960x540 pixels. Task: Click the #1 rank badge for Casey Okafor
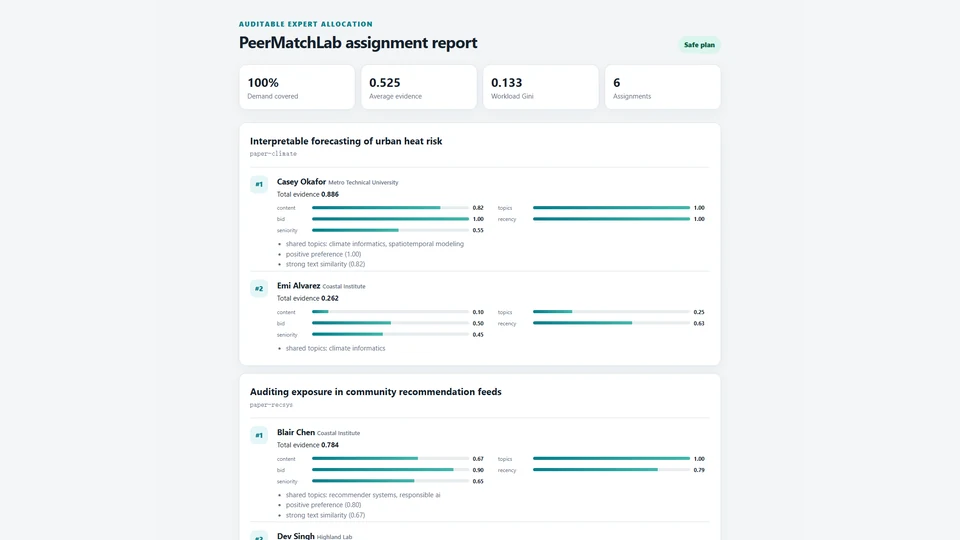[x=259, y=184]
